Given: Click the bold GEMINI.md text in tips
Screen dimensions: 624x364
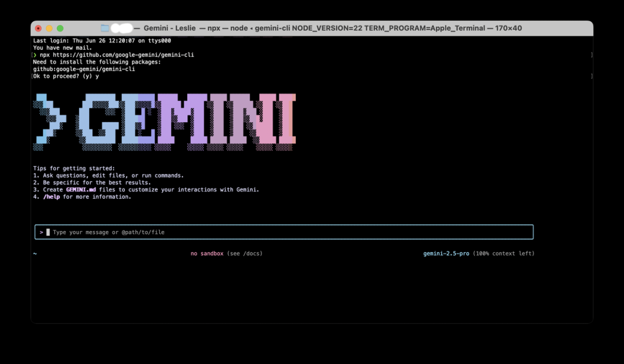Looking at the screenshot, I should tap(81, 190).
